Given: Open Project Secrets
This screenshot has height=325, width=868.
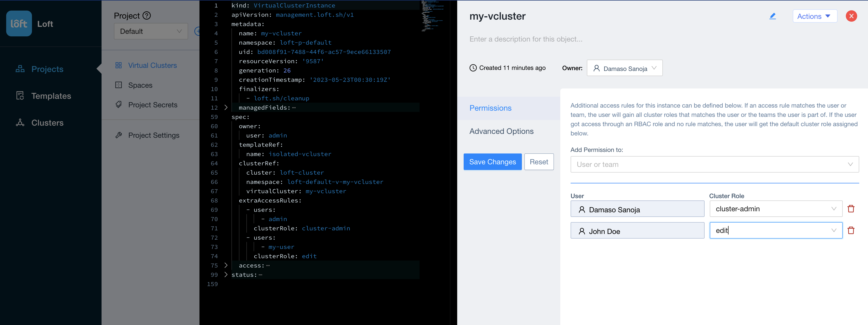Looking at the screenshot, I should click(x=153, y=104).
